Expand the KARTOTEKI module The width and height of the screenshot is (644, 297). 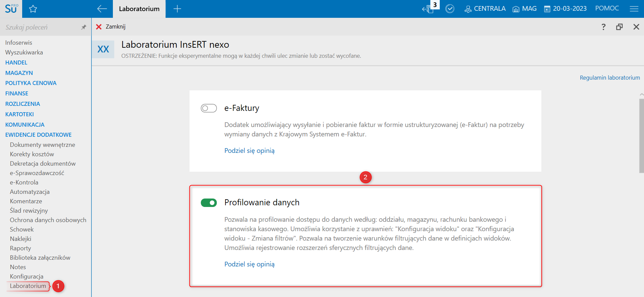(19, 114)
